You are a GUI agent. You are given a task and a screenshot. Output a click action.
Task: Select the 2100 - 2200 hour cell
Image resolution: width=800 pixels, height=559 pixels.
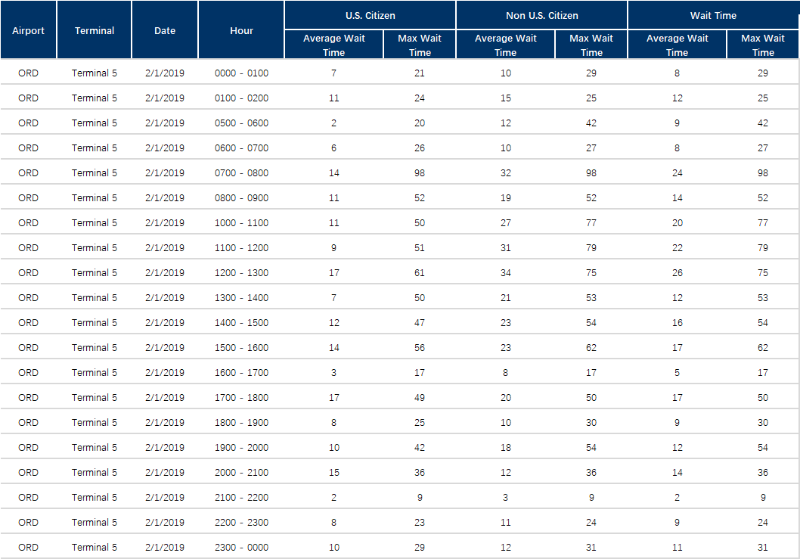point(241,498)
